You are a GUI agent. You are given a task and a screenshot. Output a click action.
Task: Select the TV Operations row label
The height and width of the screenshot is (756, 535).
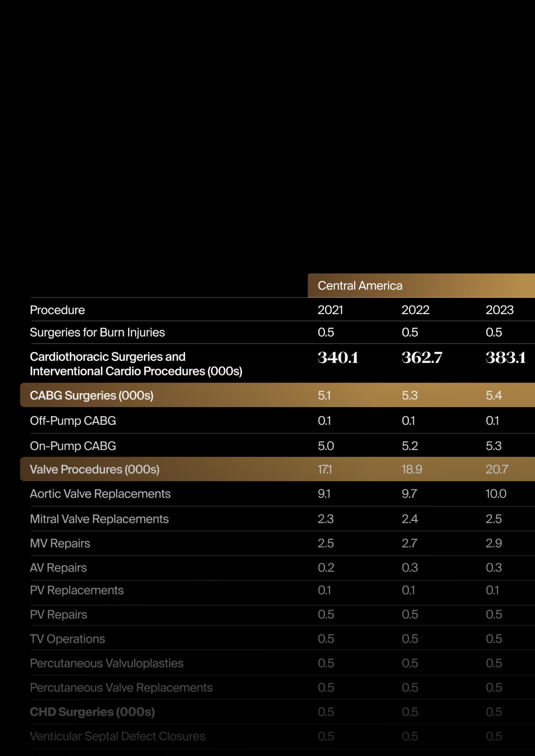point(67,639)
